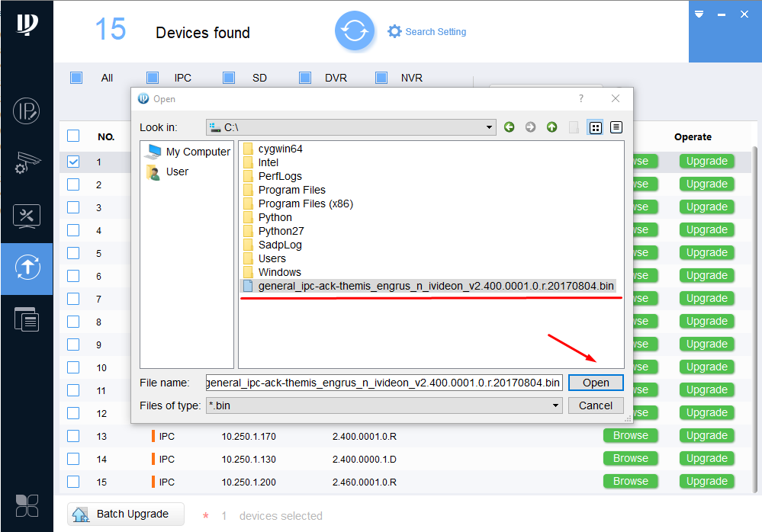Click IP address 10.250.1.200 cell
762x532 pixels.
[x=249, y=482]
